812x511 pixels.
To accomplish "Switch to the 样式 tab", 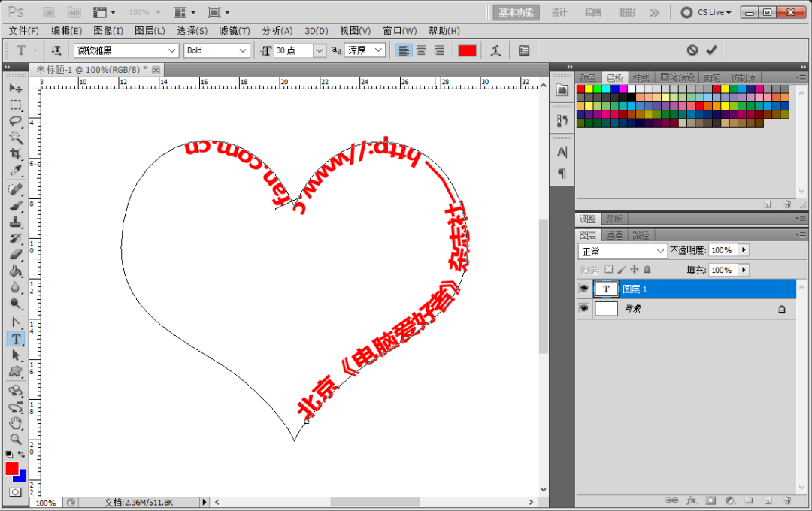I will pos(641,77).
